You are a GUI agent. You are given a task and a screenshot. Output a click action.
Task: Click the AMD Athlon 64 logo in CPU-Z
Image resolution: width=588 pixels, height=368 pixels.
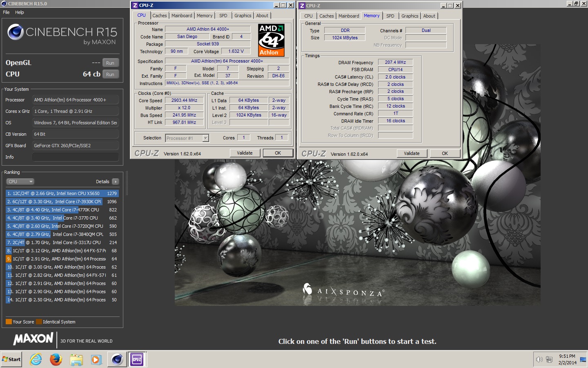point(271,40)
